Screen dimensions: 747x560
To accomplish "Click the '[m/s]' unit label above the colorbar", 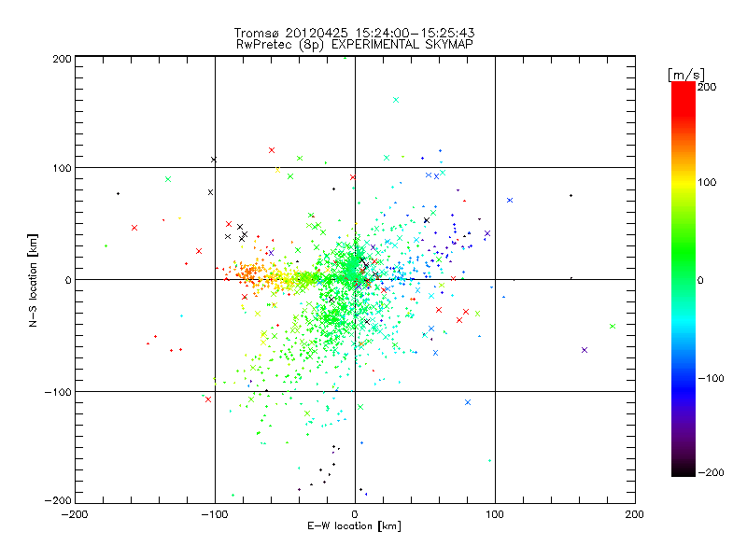I will [x=686, y=75].
